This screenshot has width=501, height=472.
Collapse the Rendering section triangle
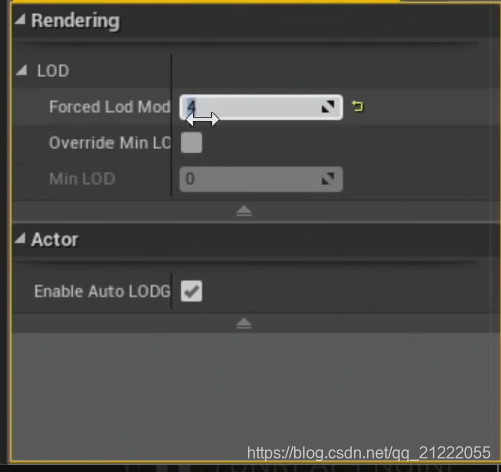pos(20,20)
